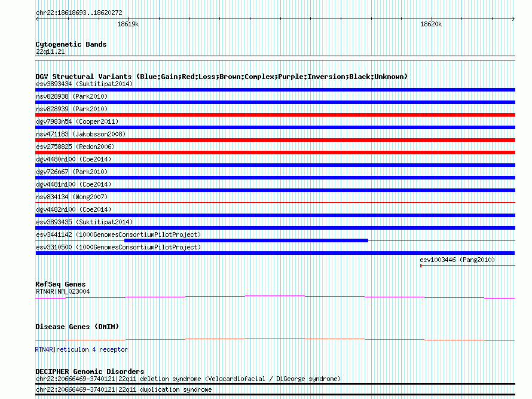Click the dgv7983n54 (Cooper2011) label
Image resolution: width=532 pixels, height=399 pixels.
[77, 121]
